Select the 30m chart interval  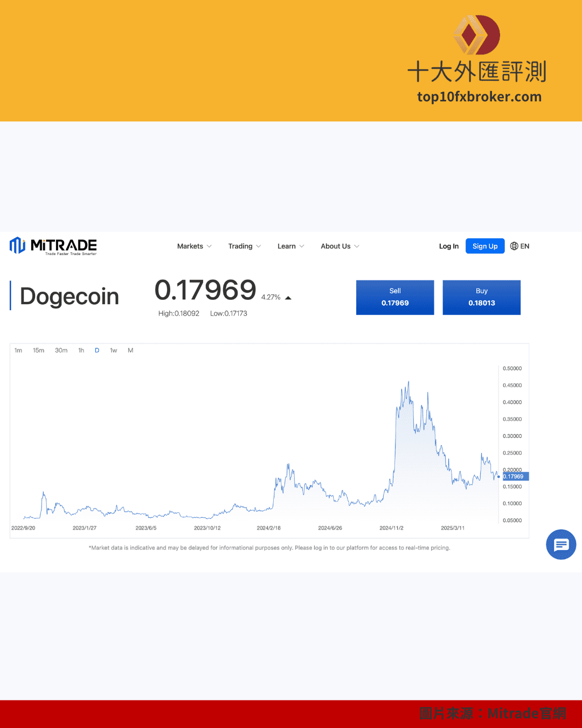[x=61, y=351]
